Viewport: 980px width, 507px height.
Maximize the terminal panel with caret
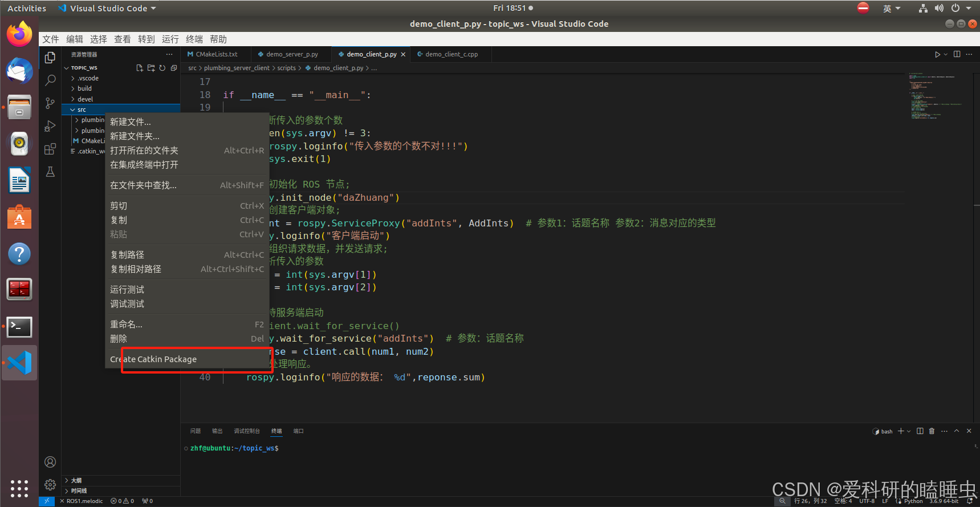tap(957, 431)
